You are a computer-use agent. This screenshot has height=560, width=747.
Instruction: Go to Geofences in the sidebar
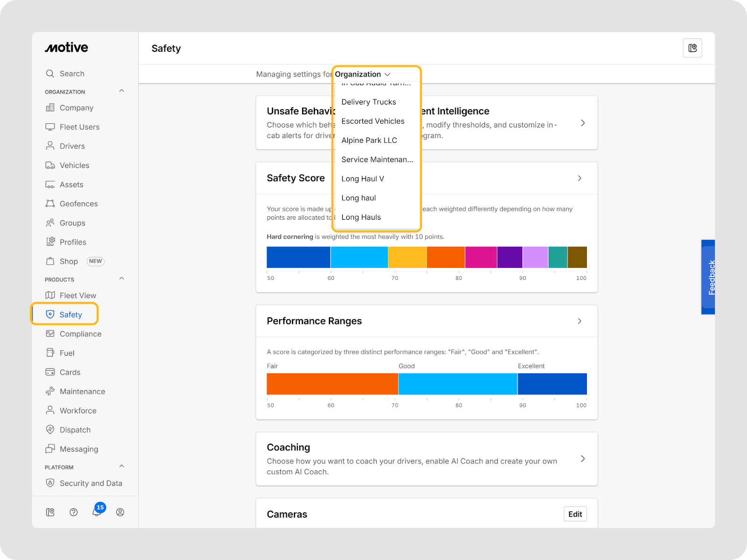(78, 204)
